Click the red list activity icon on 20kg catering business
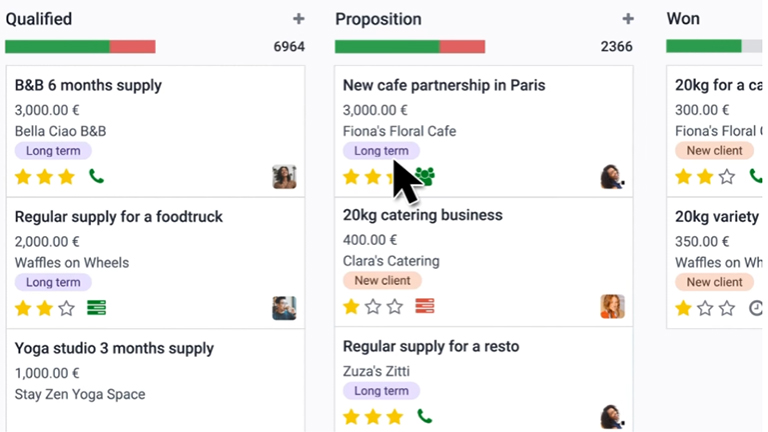The image size is (768, 432). click(425, 306)
